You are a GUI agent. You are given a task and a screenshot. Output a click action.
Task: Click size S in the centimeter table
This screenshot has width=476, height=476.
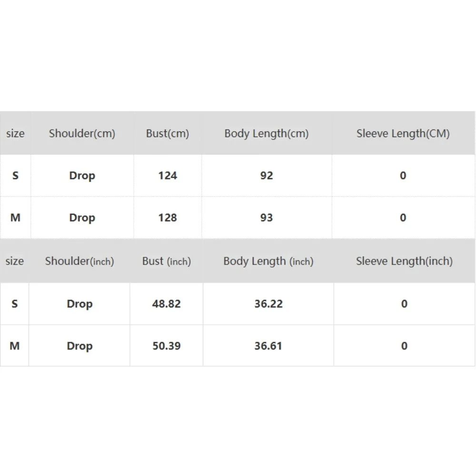click(x=15, y=176)
